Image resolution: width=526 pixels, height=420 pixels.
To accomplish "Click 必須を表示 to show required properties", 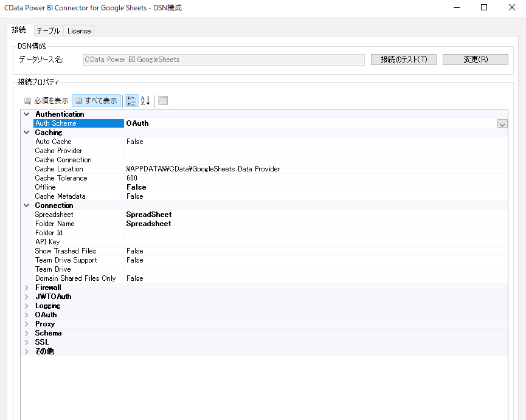I will [x=46, y=100].
